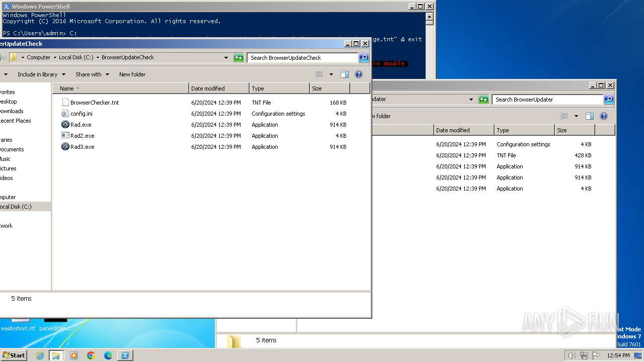This screenshot has width=644, height=362.
Task: Click refresh button in BrowserUpdateCheck address bar
Action: pos(238,58)
